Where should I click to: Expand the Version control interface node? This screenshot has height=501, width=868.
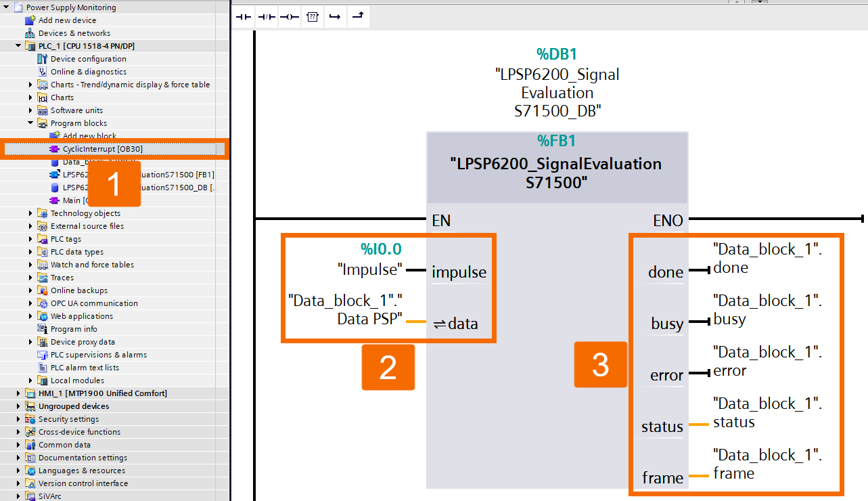[x=18, y=483]
